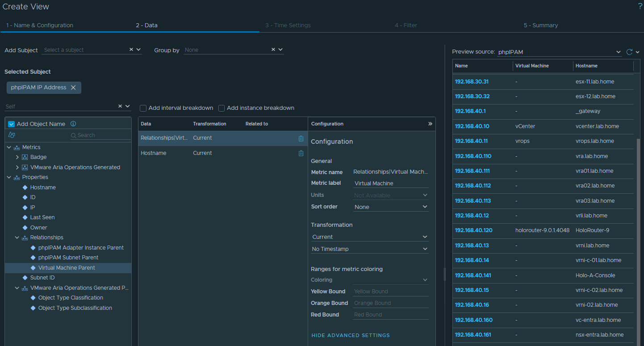This screenshot has width=644, height=346.
Task: Click info icon next to Add Object Name
Action: point(73,124)
